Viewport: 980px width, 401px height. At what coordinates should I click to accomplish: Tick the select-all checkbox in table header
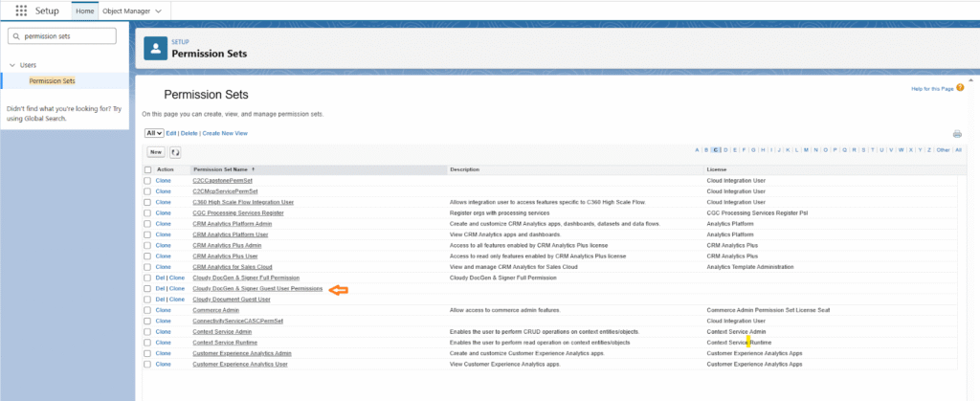pyautogui.click(x=147, y=169)
